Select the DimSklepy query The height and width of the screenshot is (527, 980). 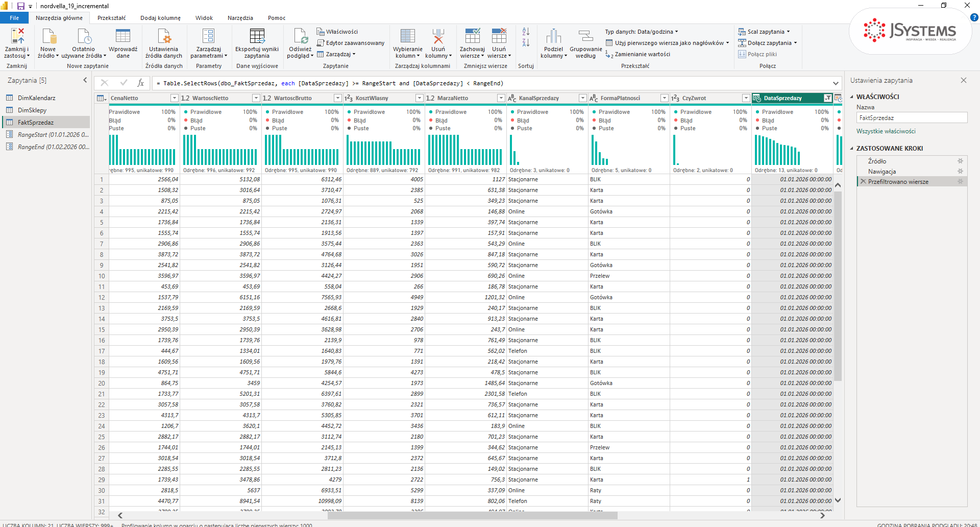click(46, 110)
